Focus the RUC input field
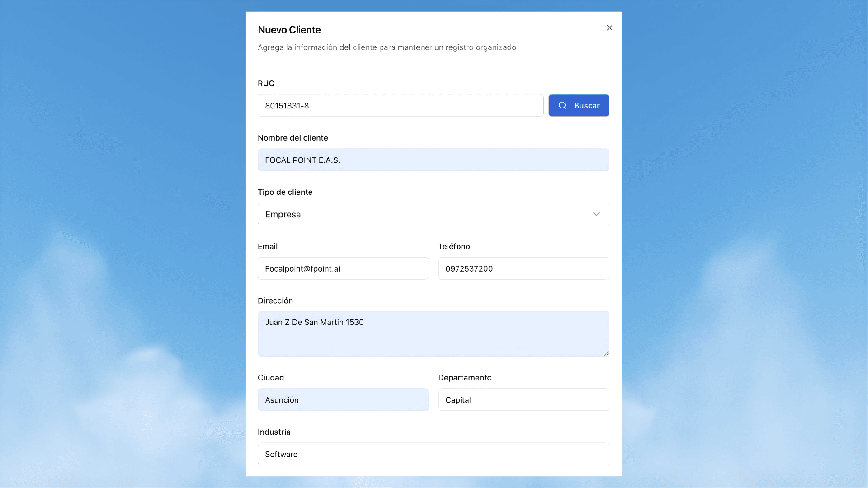The width and height of the screenshot is (868, 488). (x=400, y=105)
